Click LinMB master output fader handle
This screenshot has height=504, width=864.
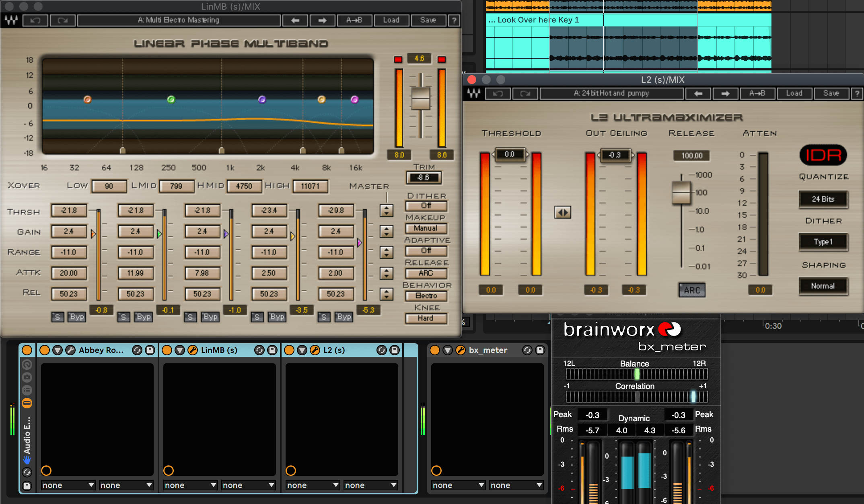tap(421, 98)
